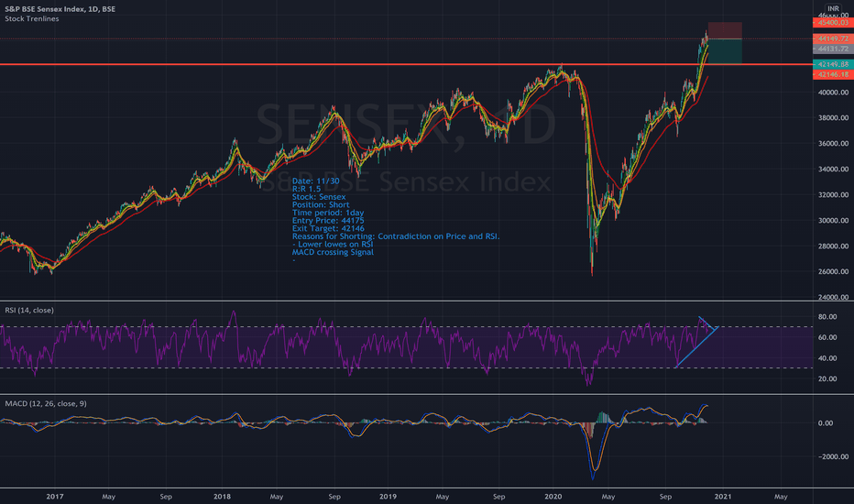Click the grey 44131.72 price label
The image size is (854, 504).
pyautogui.click(x=833, y=49)
